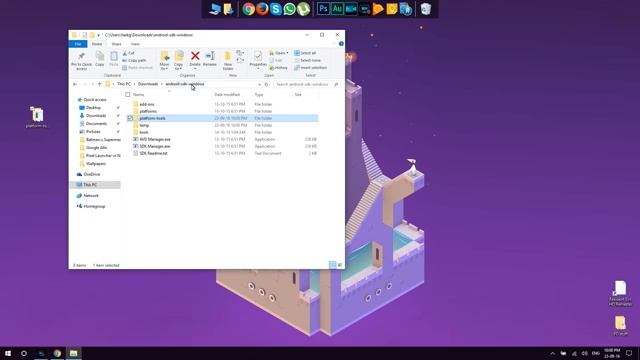Open Skype from the top dock

pyautogui.click(x=276, y=9)
